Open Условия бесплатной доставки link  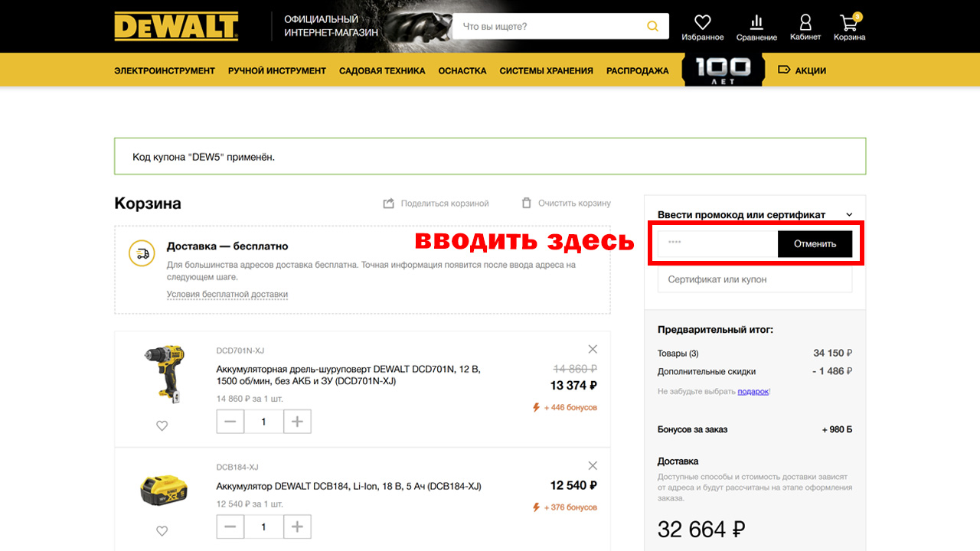tap(227, 294)
